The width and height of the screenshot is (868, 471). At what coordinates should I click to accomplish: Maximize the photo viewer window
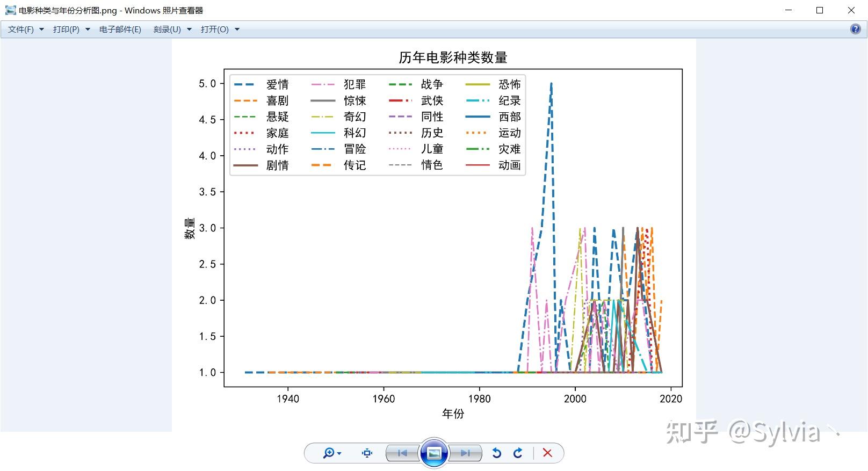point(820,10)
